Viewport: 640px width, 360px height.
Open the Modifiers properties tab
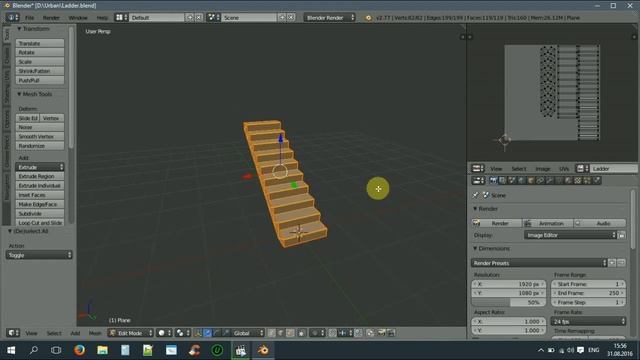click(549, 180)
